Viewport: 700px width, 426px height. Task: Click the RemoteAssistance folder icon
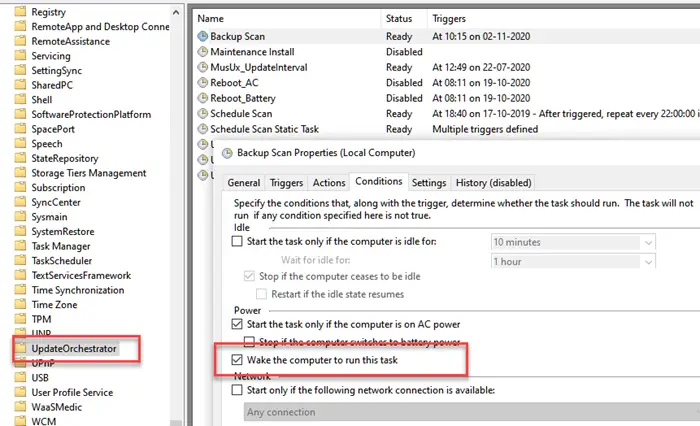click(x=20, y=41)
